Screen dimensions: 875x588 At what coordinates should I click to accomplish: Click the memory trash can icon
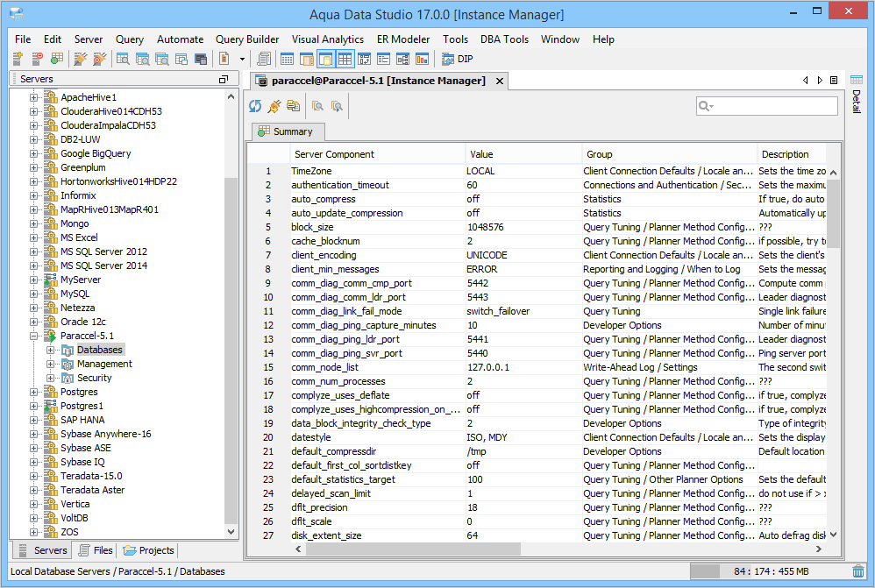(858, 571)
